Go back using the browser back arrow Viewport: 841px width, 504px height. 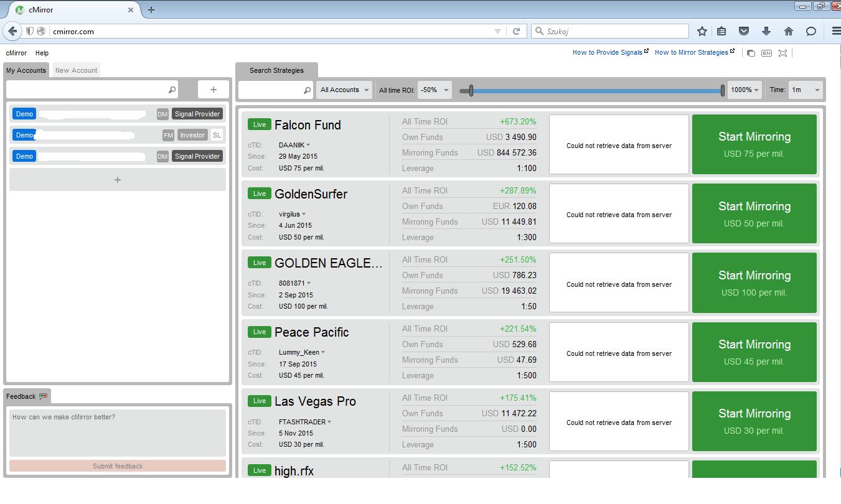(x=12, y=31)
